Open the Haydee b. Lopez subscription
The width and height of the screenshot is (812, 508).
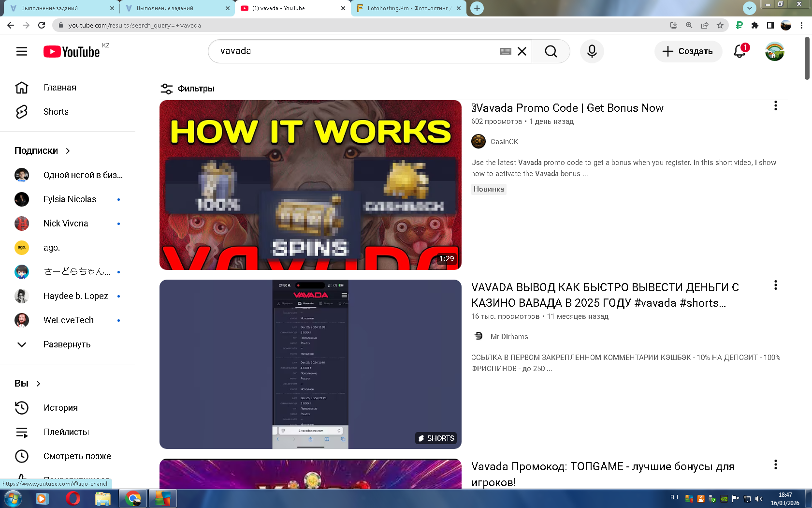(68, 296)
